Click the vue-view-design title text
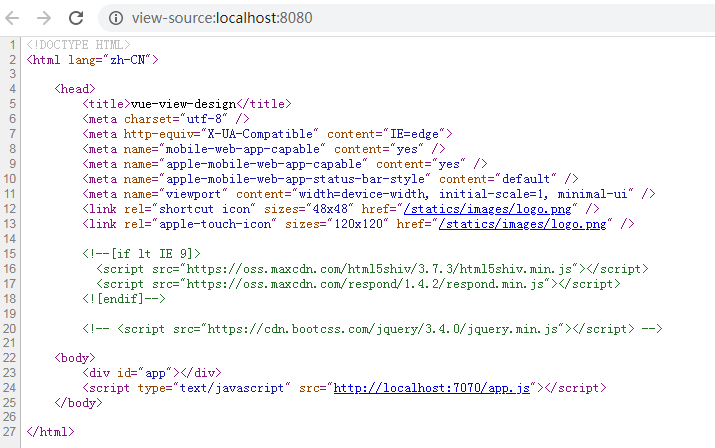The image size is (715, 448). (183, 104)
